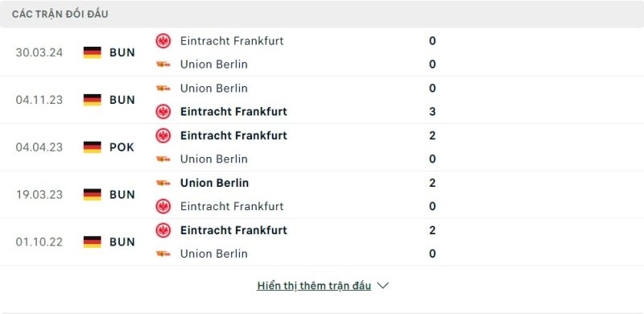Open 'Hiển thị thêm trận đấu' link
Viewport: 644px width, 314px height.
click(314, 286)
